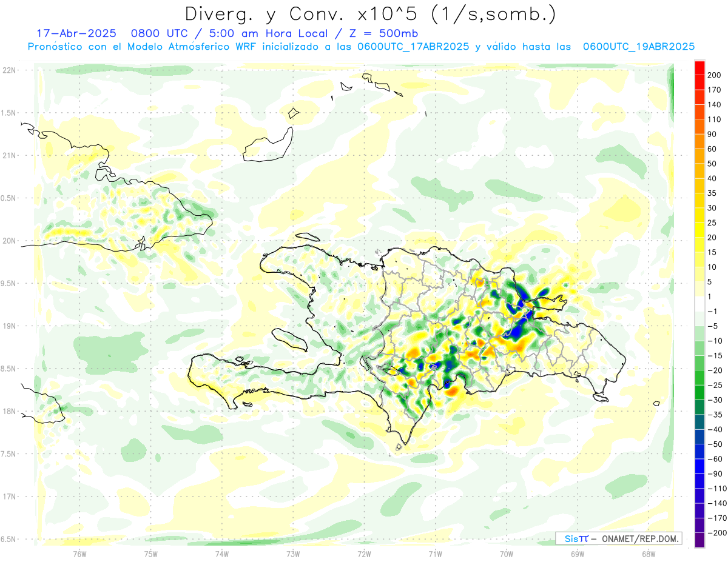Click the red swatch above the 200 label

coord(699,68)
